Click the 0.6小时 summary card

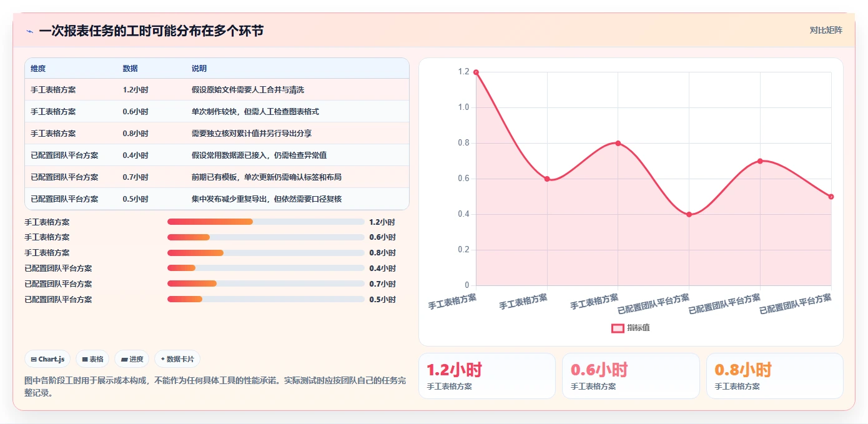(631, 376)
